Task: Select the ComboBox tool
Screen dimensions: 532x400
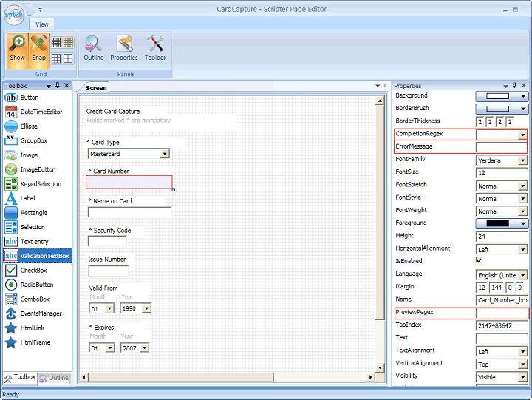Action: tap(38, 299)
